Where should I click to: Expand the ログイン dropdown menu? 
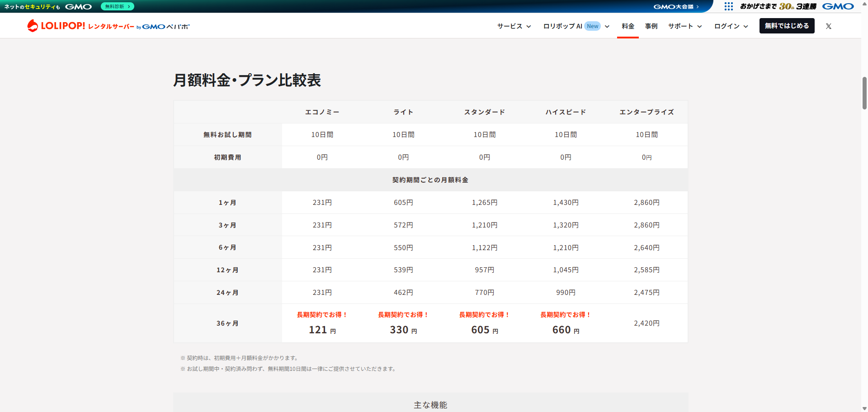tap(731, 26)
